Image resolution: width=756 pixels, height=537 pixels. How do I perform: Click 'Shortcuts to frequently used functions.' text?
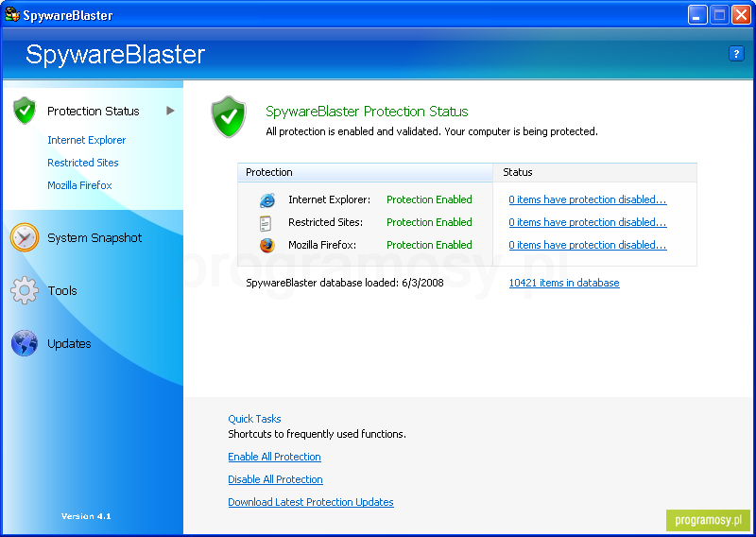point(317,434)
